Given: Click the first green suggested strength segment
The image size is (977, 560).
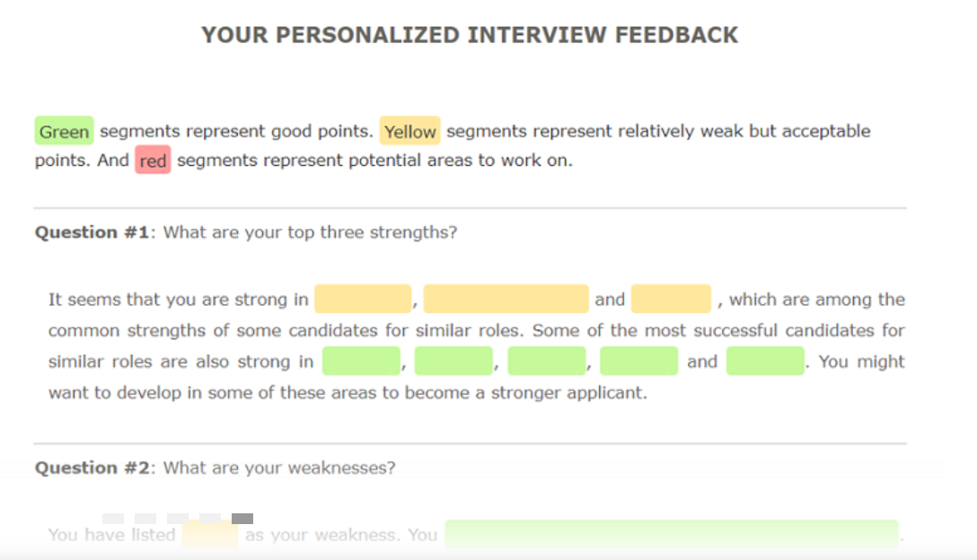Looking at the screenshot, I should coord(361,362).
